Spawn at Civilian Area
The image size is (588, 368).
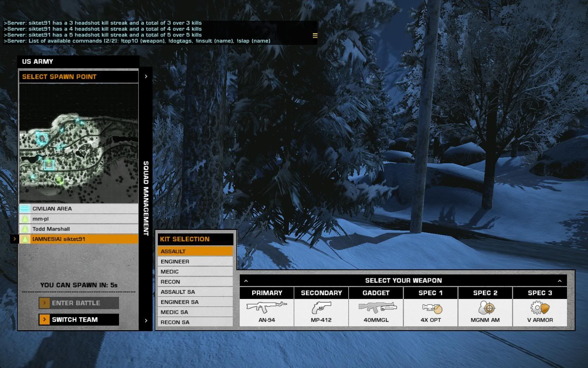[79, 209]
